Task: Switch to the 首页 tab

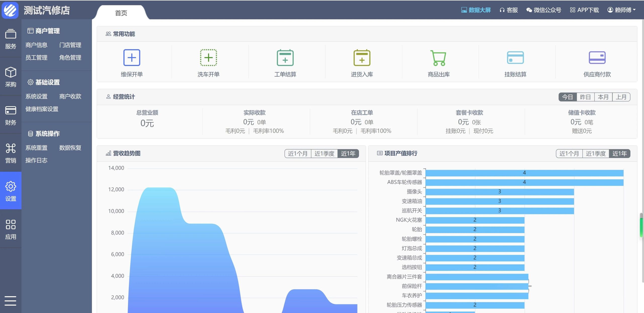Action: pyautogui.click(x=121, y=13)
